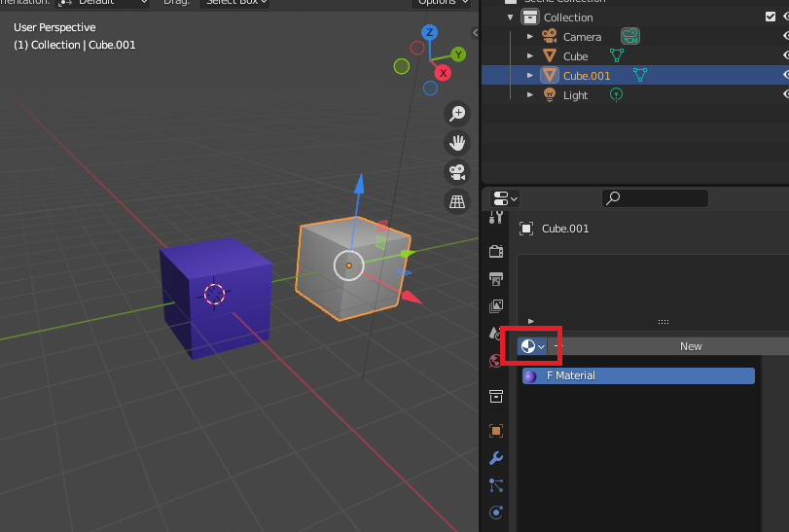The width and height of the screenshot is (789, 532).
Task: Toggle visibility eye for Cube.001 row
Action: (x=786, y=75)
